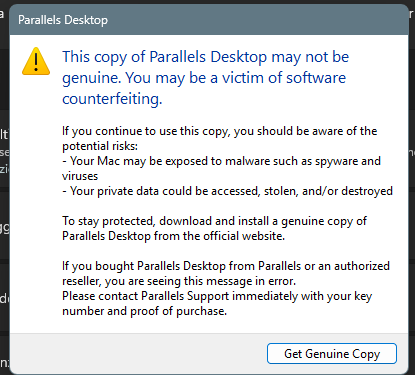Click the empty title bar area right of the title

(x=257, y=20)
